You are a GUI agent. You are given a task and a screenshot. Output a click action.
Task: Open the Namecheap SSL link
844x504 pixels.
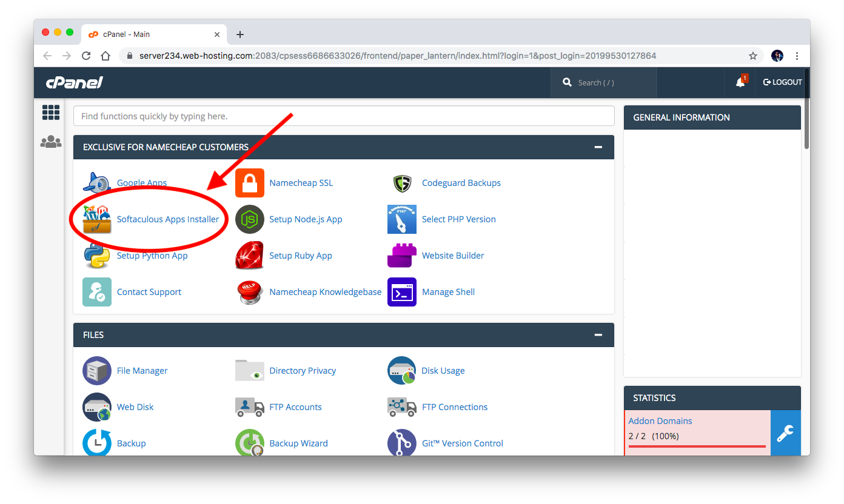click(301, 183)
